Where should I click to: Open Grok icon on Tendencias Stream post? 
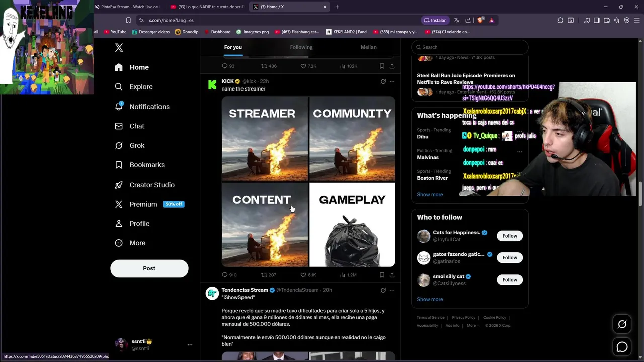(x=383, y=290)
